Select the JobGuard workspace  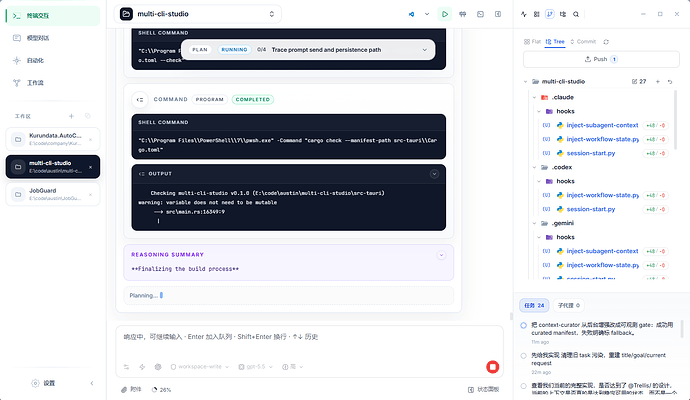tap(53, 194)
